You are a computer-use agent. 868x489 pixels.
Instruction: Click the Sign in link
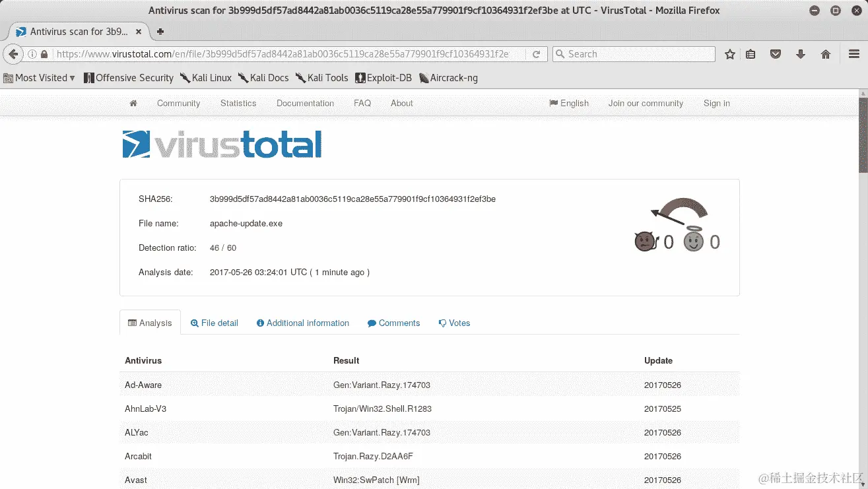tap(717, 104)
